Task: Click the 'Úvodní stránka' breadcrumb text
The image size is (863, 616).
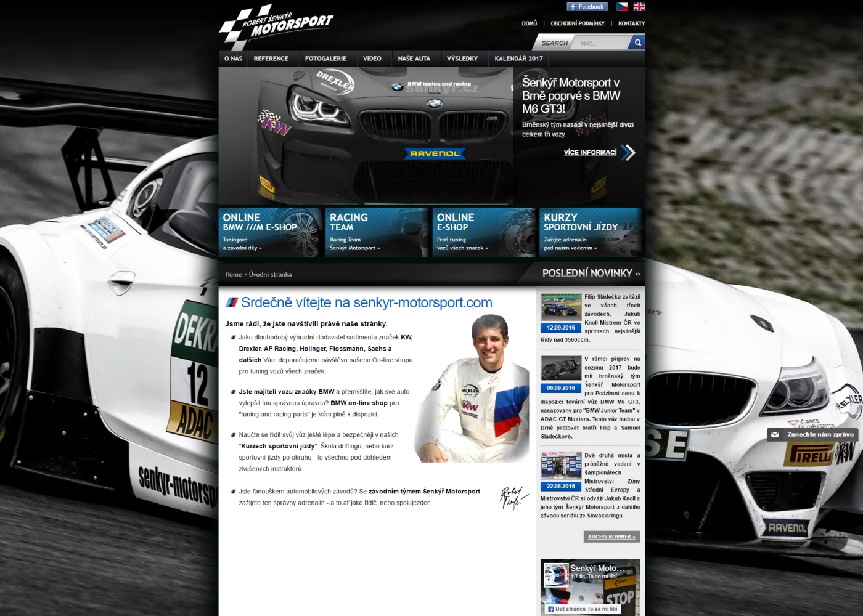Action: pyautogui.click(x=270, y=274)
